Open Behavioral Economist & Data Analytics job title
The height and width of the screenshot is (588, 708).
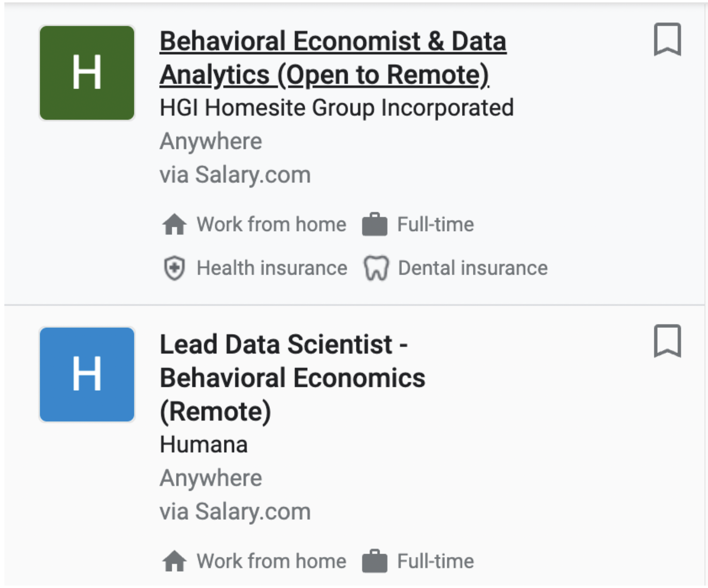pos(333,58)
